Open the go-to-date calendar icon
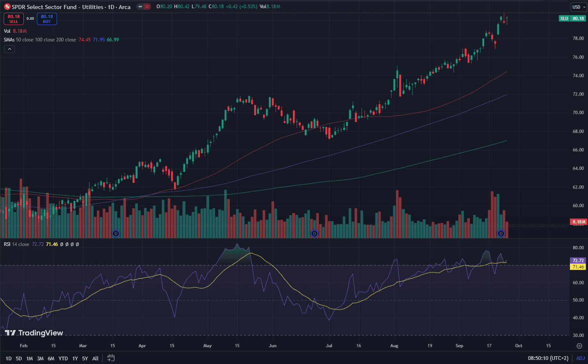The height and width of the screenshot is (364, 588). point(111,358)
